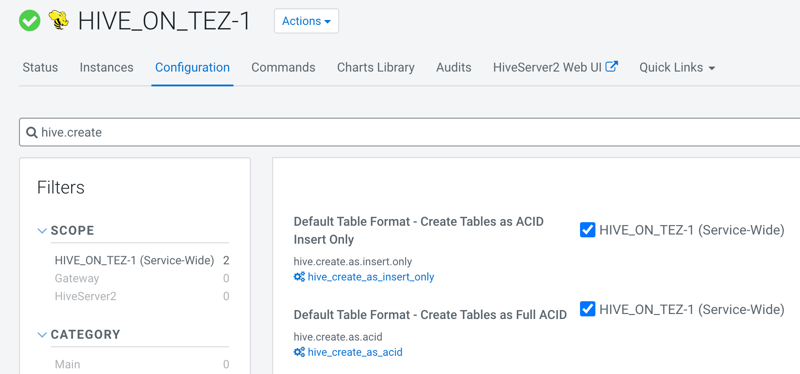Click the search magnifier icon
The width and height of the screenshot is (800, 374).
point(31,133)
